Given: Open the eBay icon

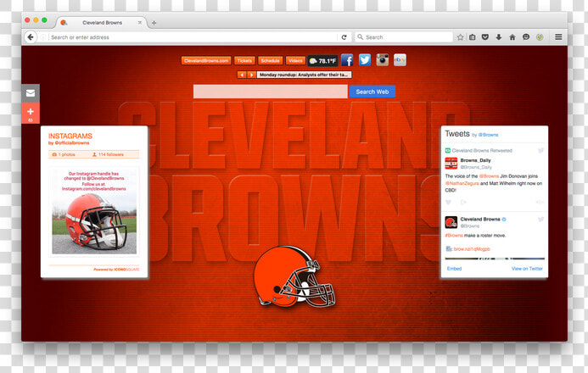Looking at the screenshot, I should 400,60.
